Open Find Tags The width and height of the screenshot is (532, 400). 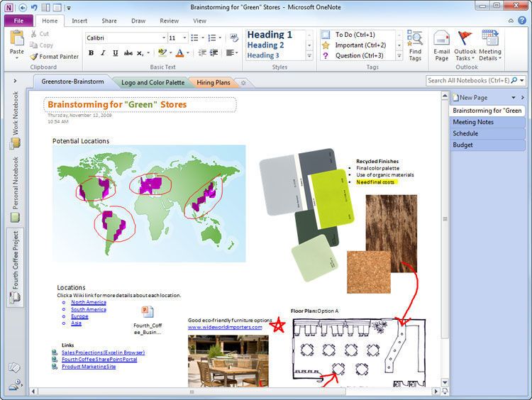click(x=415, y=45)
